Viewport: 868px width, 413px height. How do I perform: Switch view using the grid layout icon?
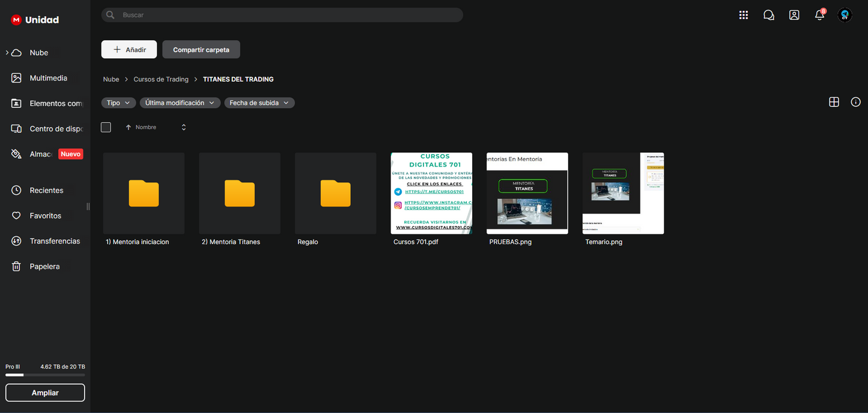point(834,102)
